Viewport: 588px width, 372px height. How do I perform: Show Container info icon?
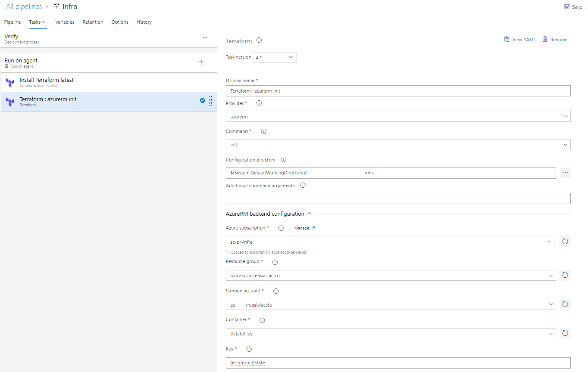tap(262, 320)
